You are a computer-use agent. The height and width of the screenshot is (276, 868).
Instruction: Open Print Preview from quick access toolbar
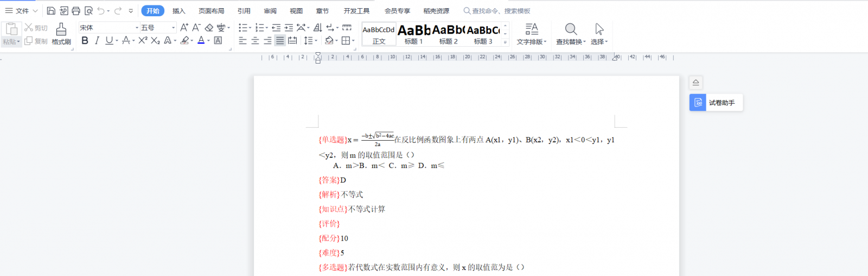(88, 11)
